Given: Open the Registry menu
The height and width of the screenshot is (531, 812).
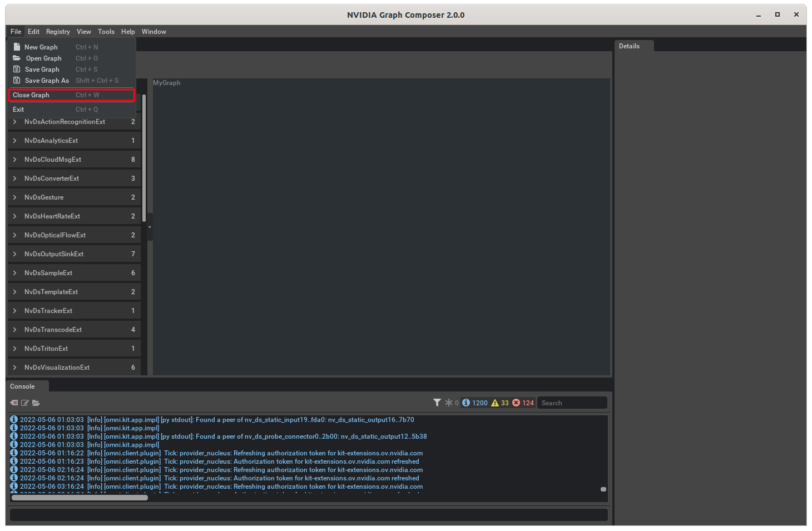Looking at the screenshot, I should [57, 32].
